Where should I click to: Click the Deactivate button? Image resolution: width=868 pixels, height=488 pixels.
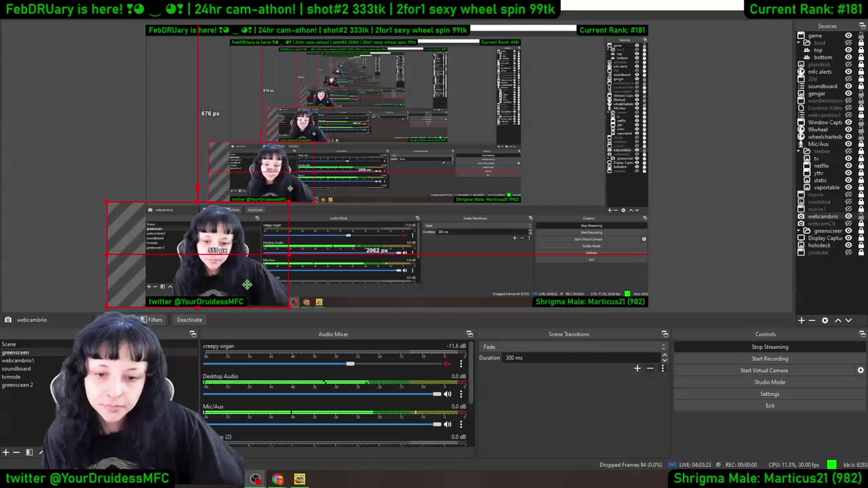189,320
